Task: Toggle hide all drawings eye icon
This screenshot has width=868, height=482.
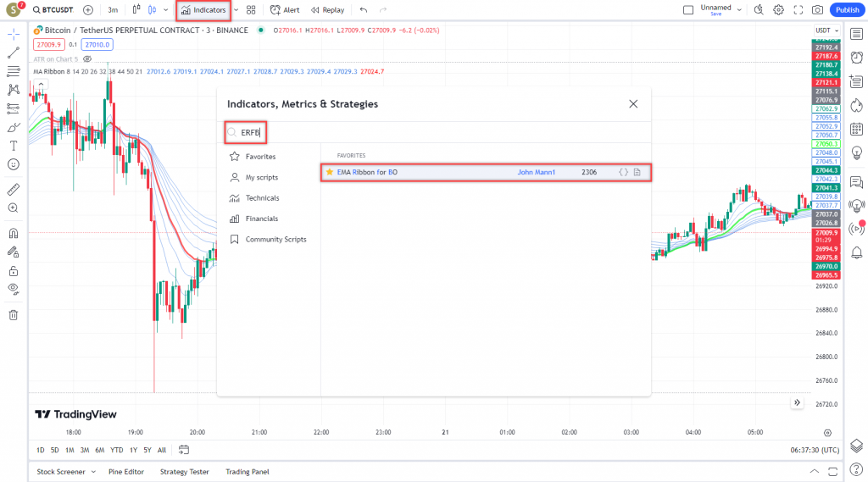Action: click(14, 289)
